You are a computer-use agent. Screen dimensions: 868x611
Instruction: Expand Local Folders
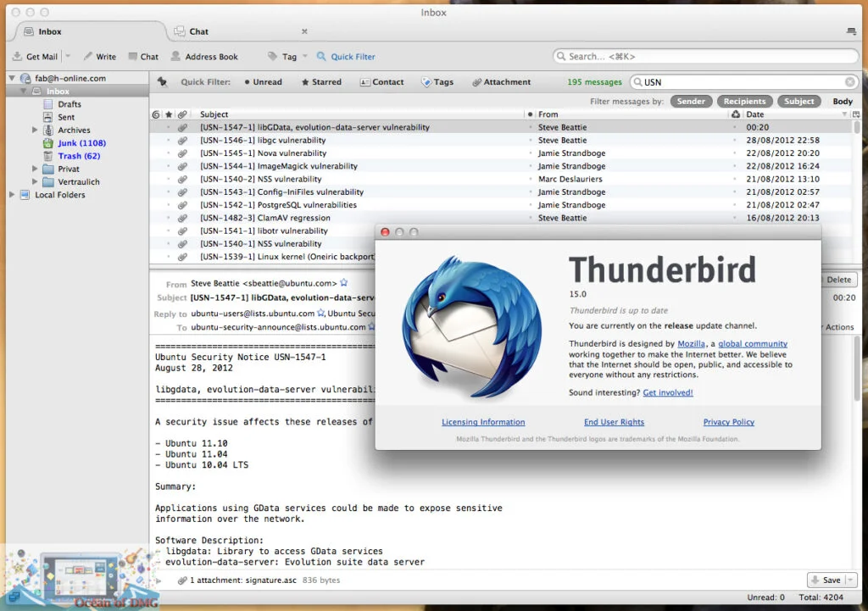[12, 194]
